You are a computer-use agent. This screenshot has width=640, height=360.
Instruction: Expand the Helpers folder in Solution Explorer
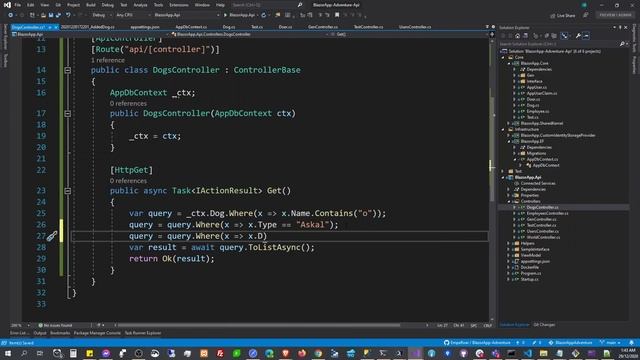509,244
